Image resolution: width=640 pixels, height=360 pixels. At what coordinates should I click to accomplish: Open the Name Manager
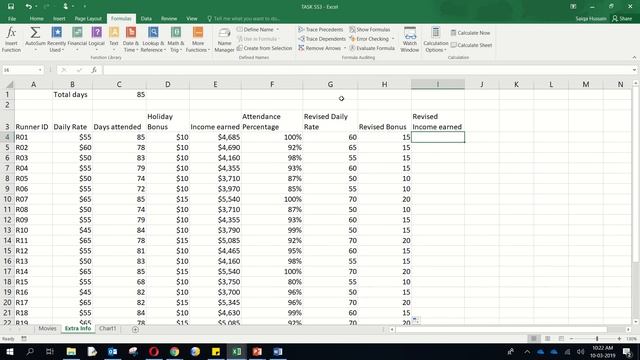pos(224,39)
